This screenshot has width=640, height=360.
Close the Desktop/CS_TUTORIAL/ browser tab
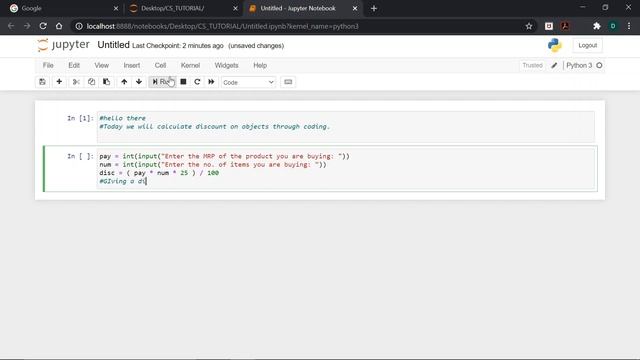235,8
